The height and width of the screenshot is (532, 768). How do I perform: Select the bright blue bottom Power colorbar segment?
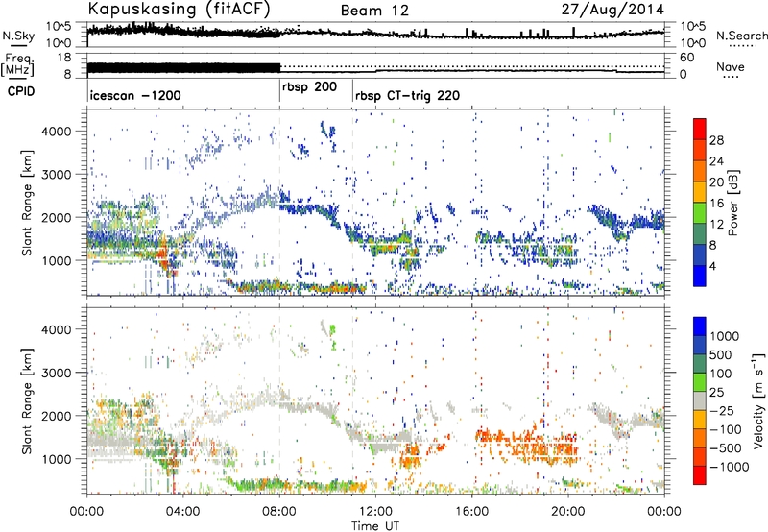pos(700,276)
